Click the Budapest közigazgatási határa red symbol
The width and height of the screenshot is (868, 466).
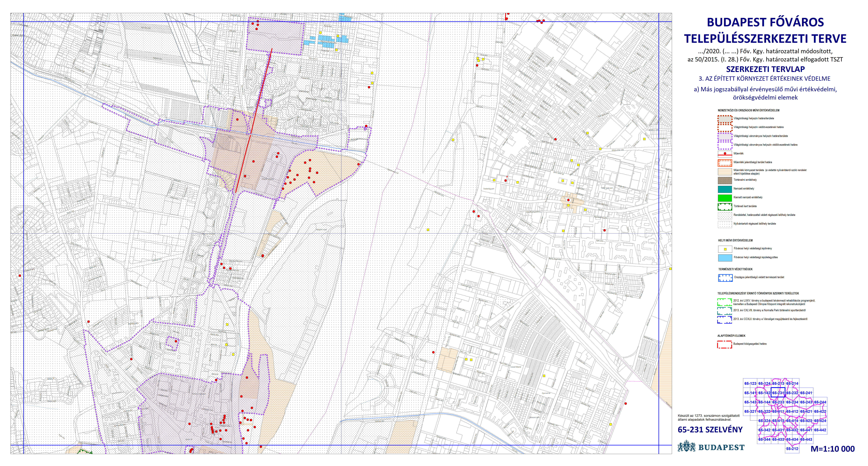724,344
